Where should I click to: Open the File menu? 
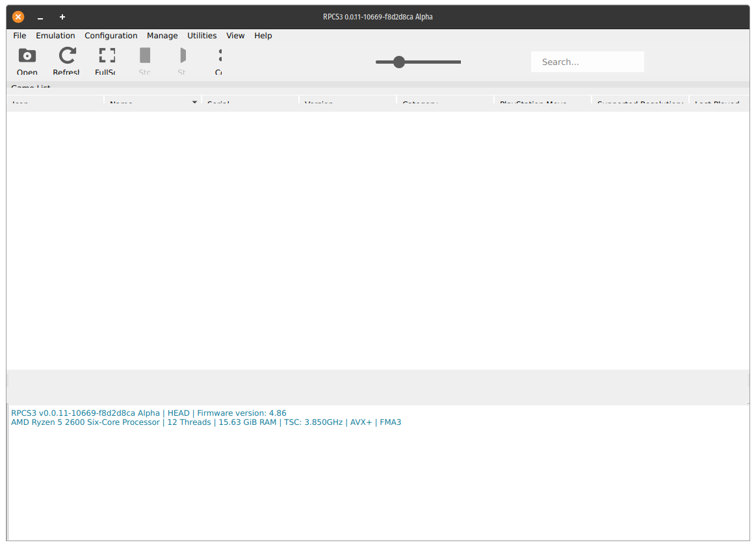pos(20,36)
